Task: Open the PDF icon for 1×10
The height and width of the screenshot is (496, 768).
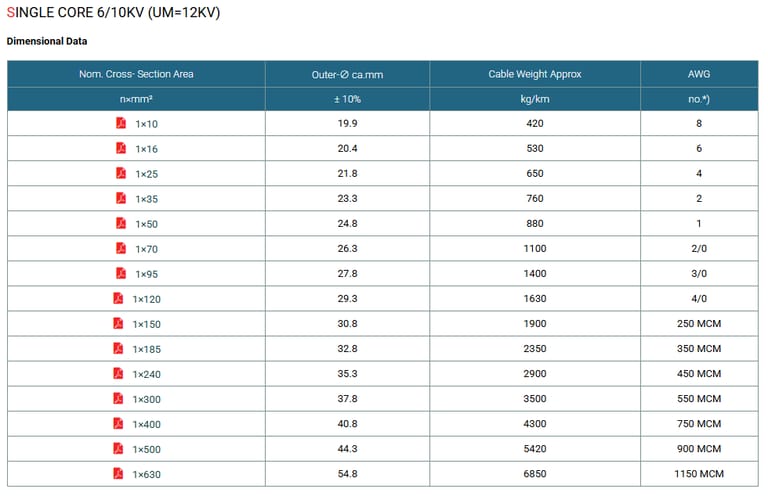Action: 120,123
